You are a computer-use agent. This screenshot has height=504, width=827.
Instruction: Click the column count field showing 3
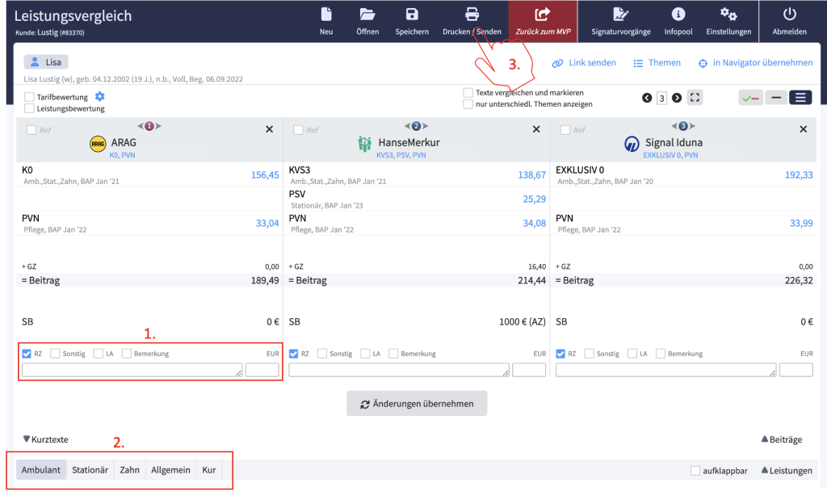[x=662, y=98]
